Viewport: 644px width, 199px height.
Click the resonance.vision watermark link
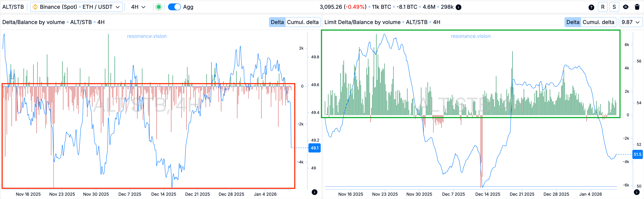pos(146,36)
